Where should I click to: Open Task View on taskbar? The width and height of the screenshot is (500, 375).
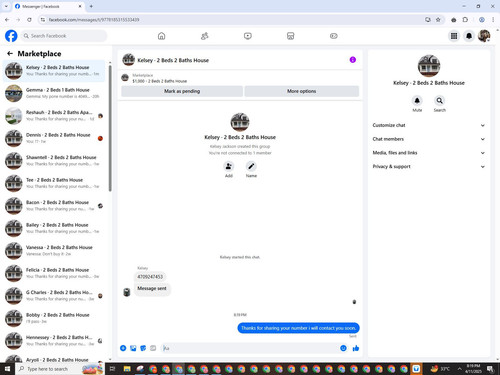112,369
